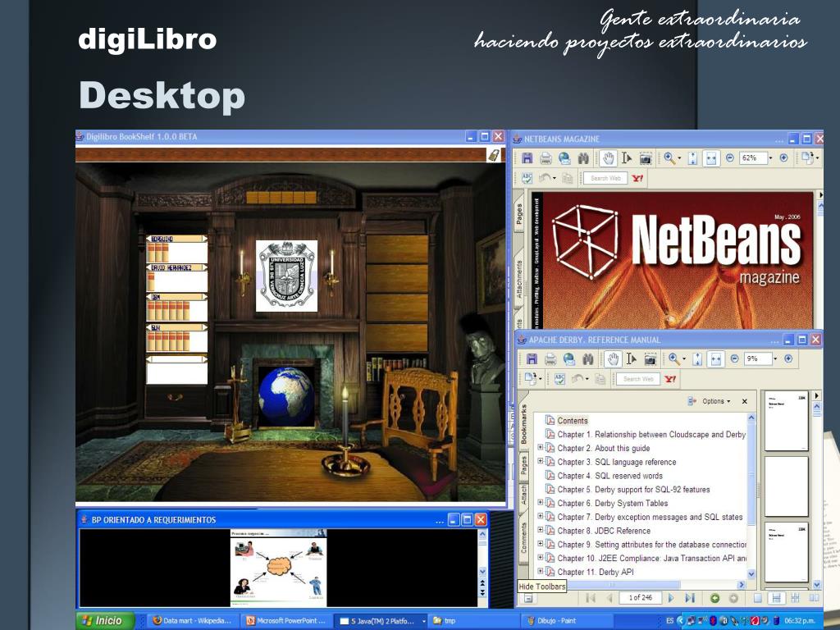Open Search binoculars in Apache Derby toolbar
The height and width of the screenshot is (630, 840).
coord(587,359)
